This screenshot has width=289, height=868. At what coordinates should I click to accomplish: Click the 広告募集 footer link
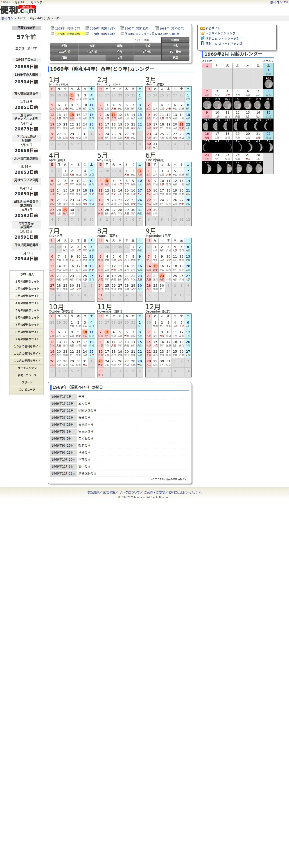109,492
